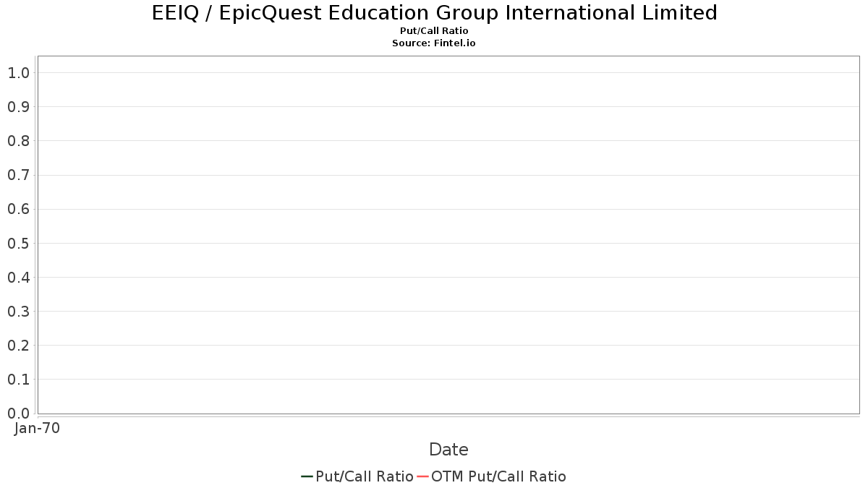Click the red OTM Put/Call Ratio legend line
The width and height of the screenshot is (868, 488).
pos(422,476)
